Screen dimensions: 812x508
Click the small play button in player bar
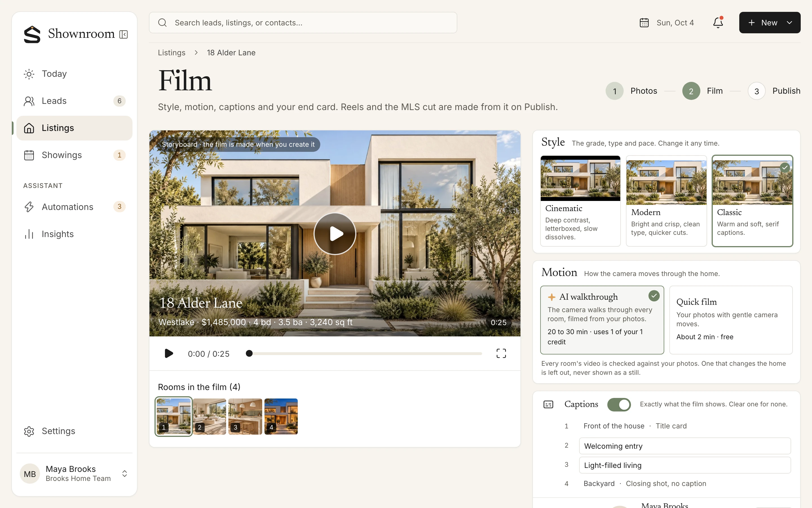tap(169, 353)
